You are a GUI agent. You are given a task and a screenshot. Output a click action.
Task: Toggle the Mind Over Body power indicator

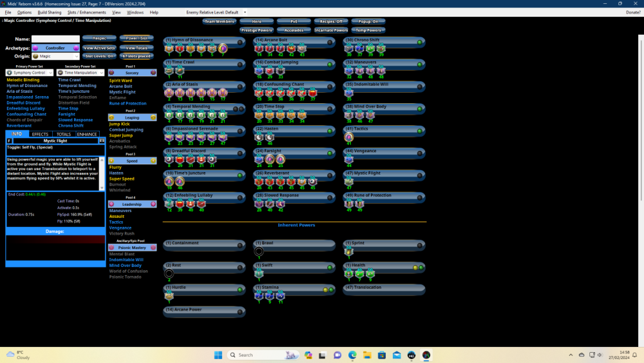click(420, 109)
